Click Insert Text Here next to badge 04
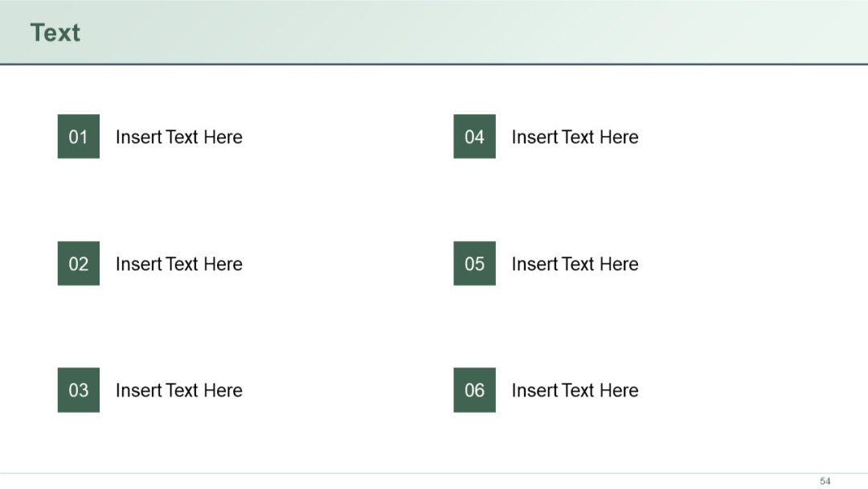 tap(575, 137)
